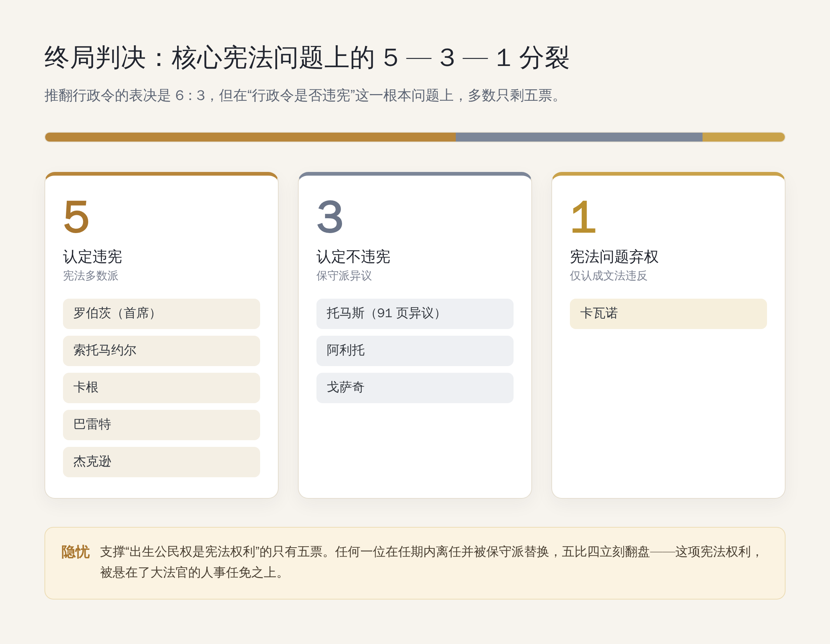Click the heading '认定不违宪'
The image size is (830, 644).
pyautogui.click(x=353, y=257)
